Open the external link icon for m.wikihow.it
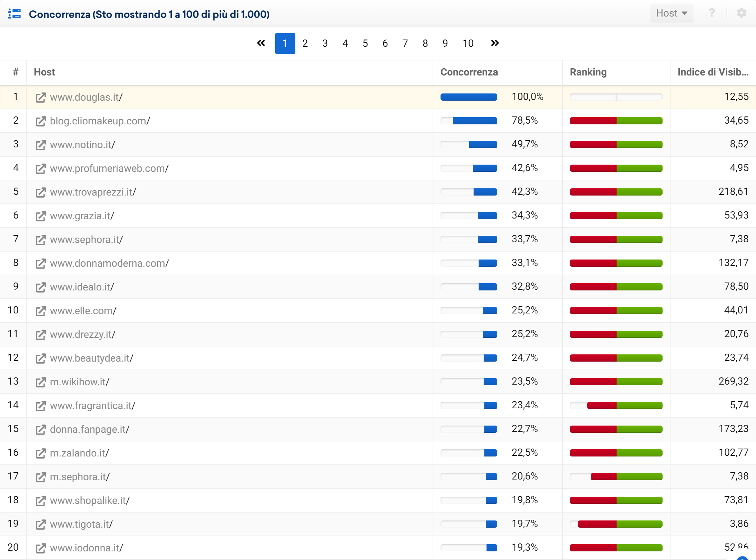This screenshot has width=756, height=560. [41, 382]
